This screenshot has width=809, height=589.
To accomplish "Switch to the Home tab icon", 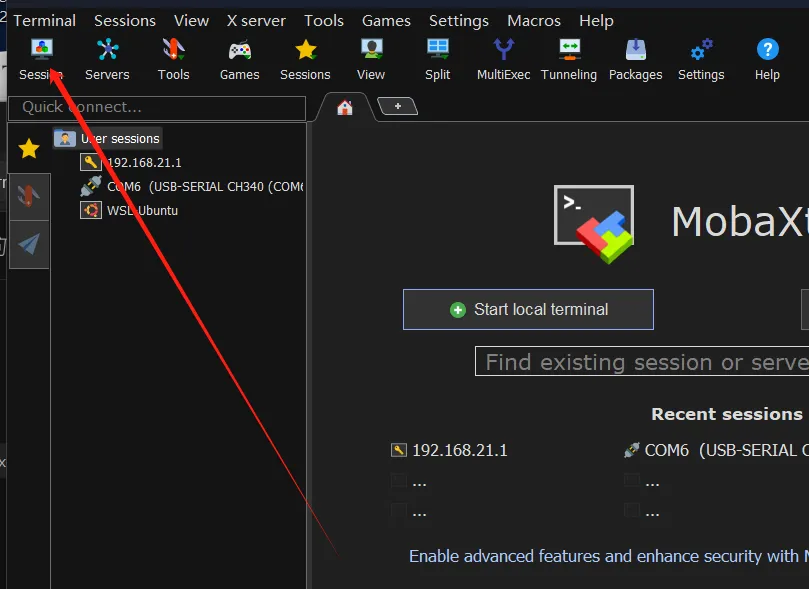I will pyautogui.click(x=345, y=107).
